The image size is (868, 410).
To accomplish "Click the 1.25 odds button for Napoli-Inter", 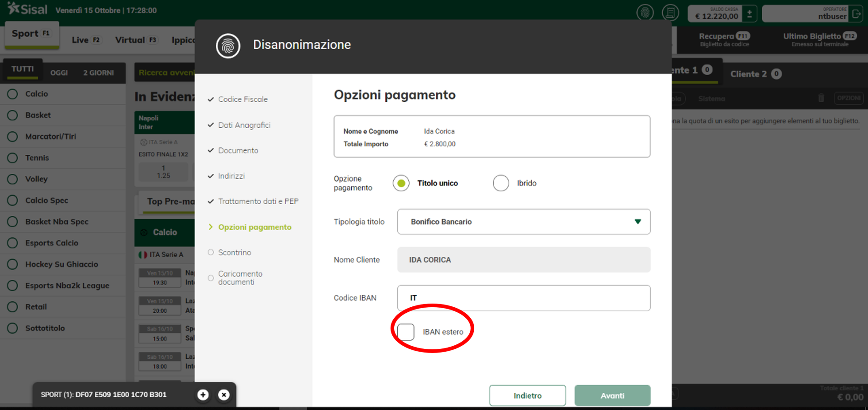I will pos(164,172).
